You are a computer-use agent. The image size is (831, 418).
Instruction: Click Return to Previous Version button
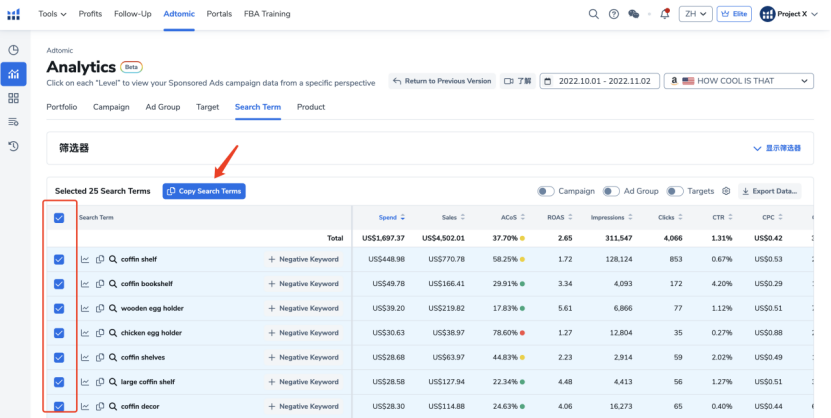click(x=441, y=81)
